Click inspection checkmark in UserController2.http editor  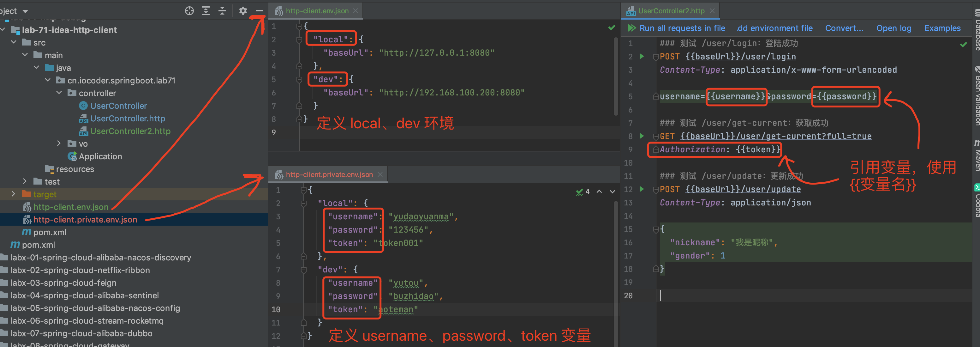pos(963,45)
